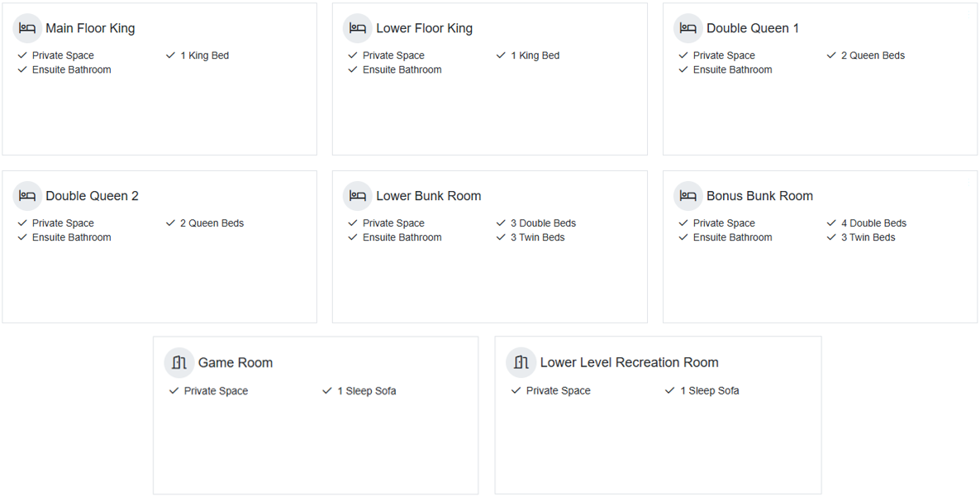Click the bed icon beside Lower Floor King
The width and height of the screenshot is (980, 497).
click(358, 28)
